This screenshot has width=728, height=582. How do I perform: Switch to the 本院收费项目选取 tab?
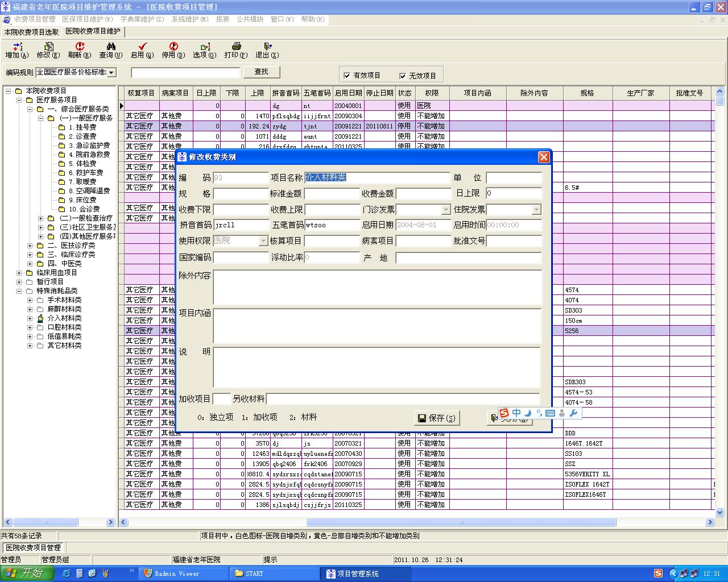click(31, 32)
